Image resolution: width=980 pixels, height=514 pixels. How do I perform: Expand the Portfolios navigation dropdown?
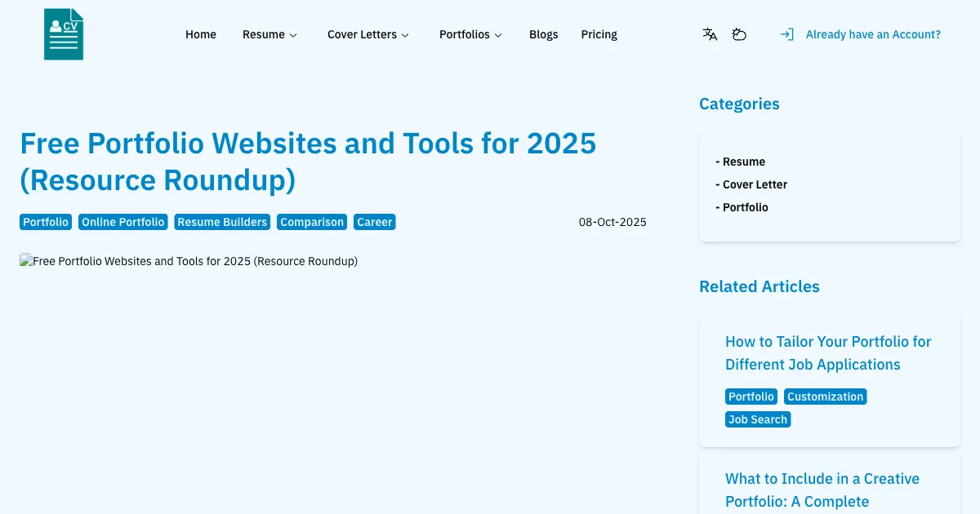[x=470, y=34]
